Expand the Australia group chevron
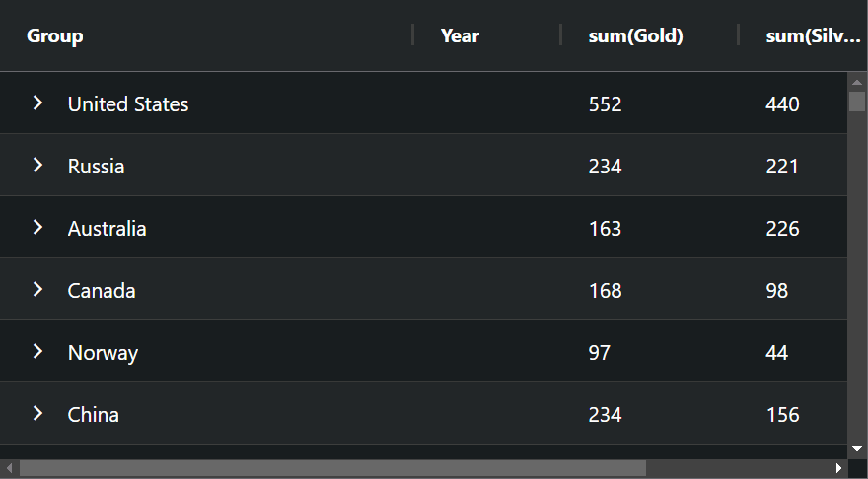 tap(37, 227)
